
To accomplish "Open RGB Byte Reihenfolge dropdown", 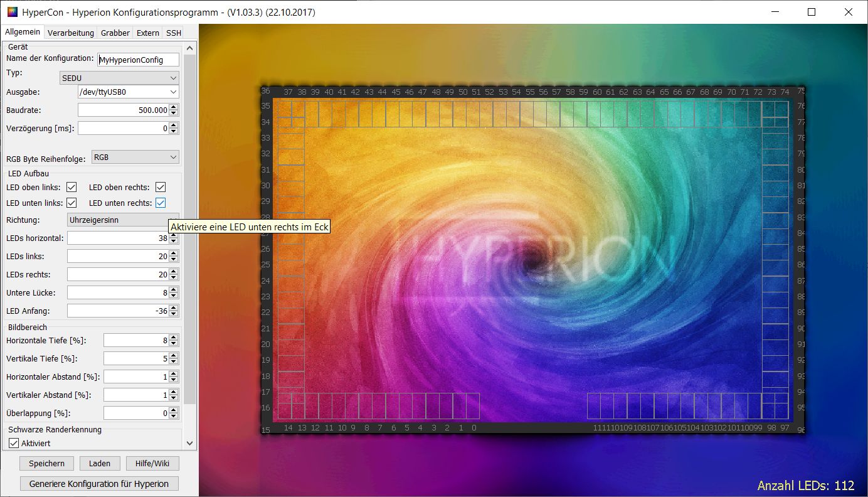I will pyautogui.click(x=135, y=157).
